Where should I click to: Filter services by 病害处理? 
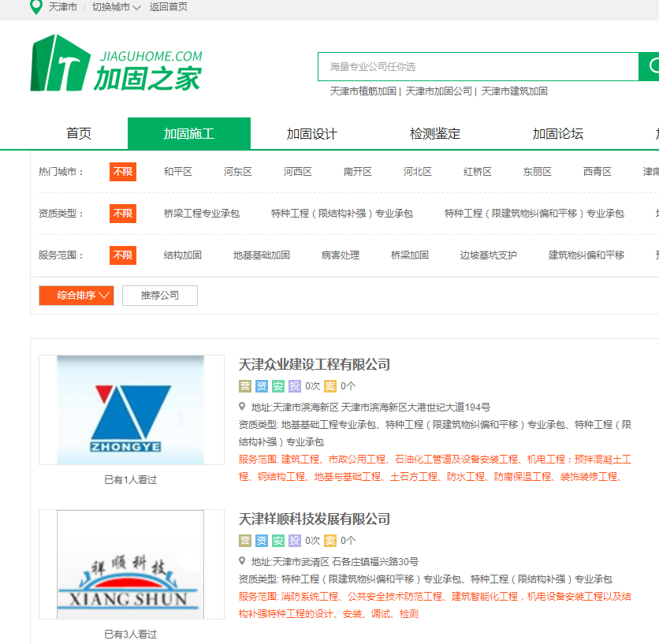pos(341,255)
